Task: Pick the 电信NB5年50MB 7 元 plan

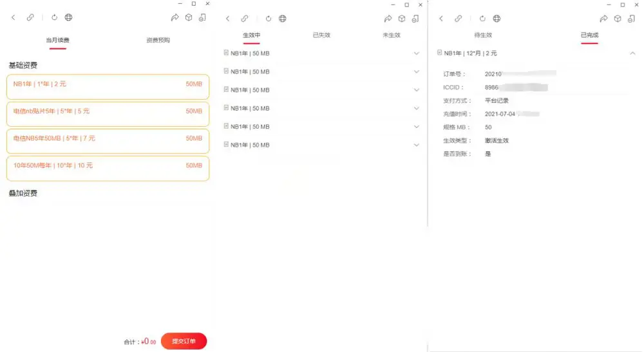Action: [108, 141]
